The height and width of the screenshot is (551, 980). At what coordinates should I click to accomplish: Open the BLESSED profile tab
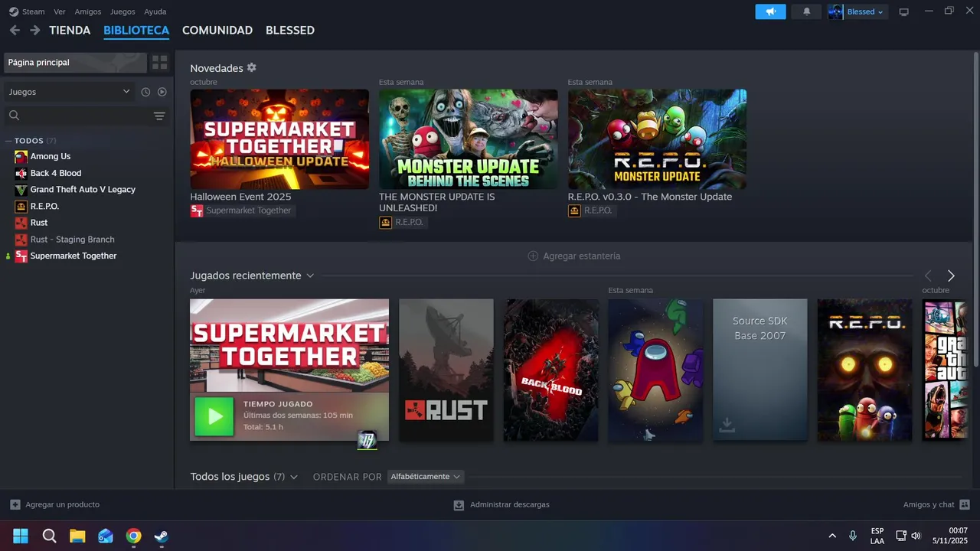click(x=290, y=31)
